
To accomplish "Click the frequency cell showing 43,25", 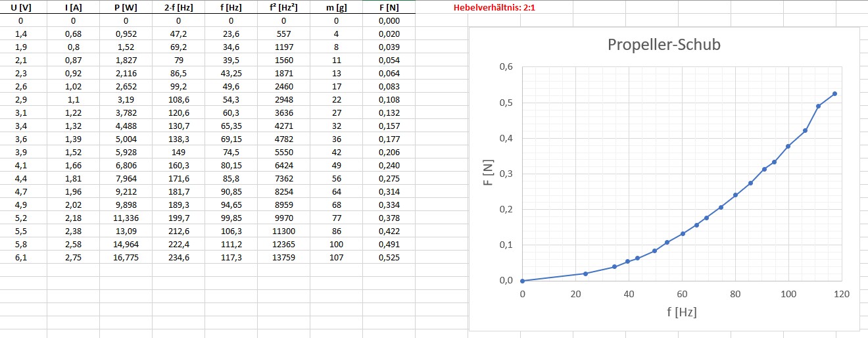I will (231, 74).
